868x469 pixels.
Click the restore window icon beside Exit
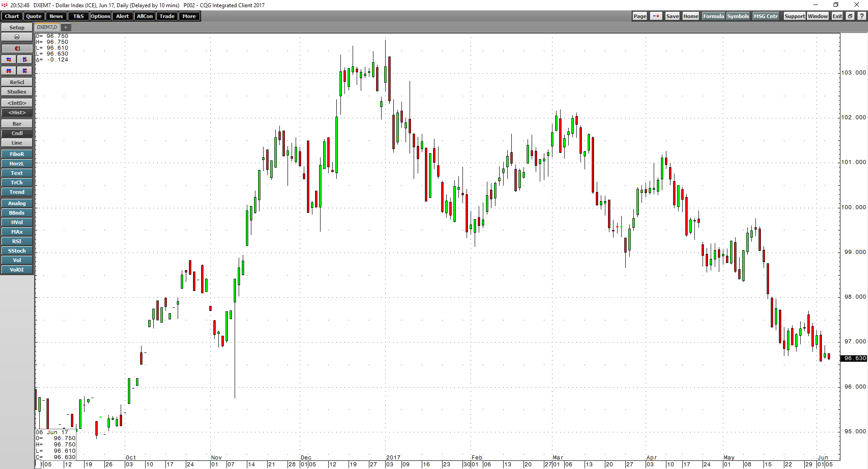pos(850,16)
